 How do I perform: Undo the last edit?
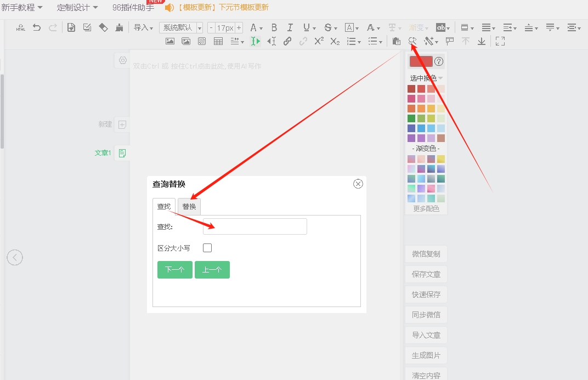37,27
